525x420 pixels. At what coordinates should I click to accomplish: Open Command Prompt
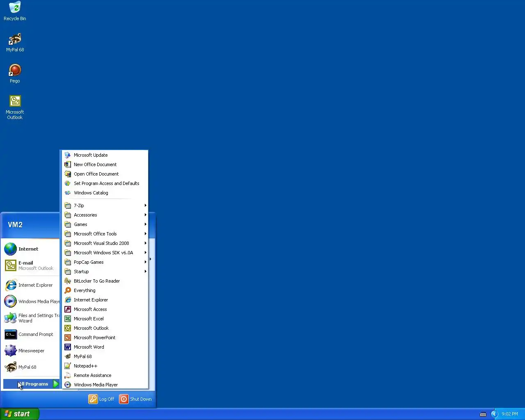tap(31, 334)
